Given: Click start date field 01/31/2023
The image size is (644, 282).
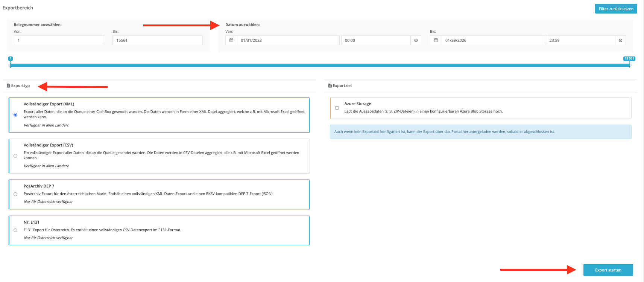Looking at the screenshot, I should click(x=288, y=40).
